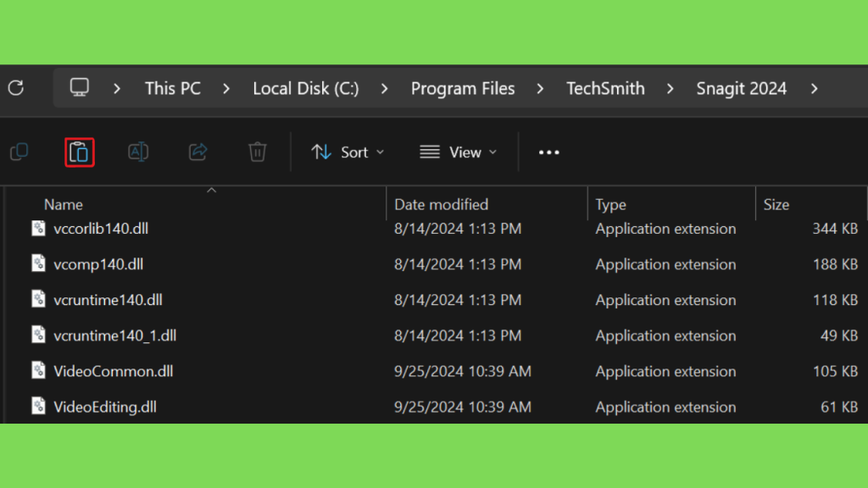868x488 pixels.
Task: Click the date of VideoEditing.dll
Action: point(462,407)
